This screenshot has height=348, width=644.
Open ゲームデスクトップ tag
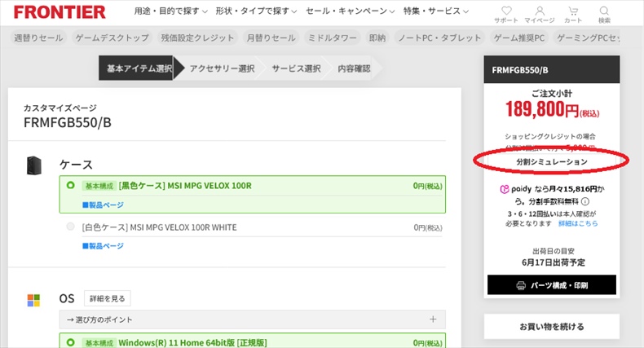112,37
